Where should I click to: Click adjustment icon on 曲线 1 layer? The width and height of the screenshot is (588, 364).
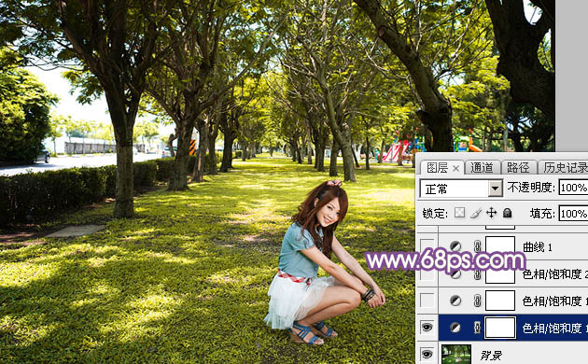click(455, 246)
